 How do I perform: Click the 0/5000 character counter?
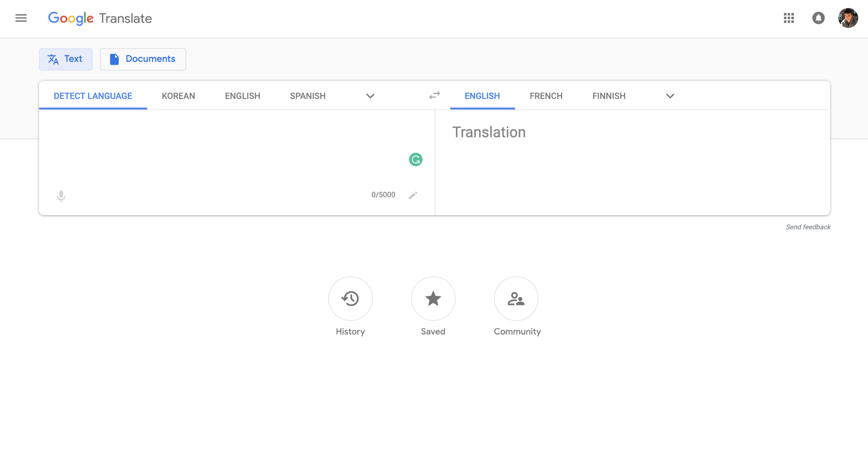point(383,195)
